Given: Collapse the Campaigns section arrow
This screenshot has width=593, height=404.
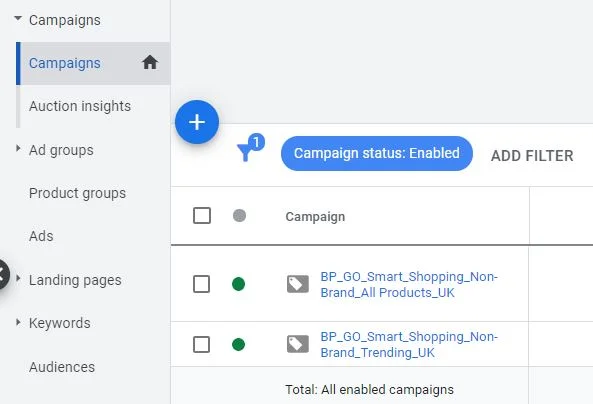Looking at the screenshot, I should [x=18, y=18].
